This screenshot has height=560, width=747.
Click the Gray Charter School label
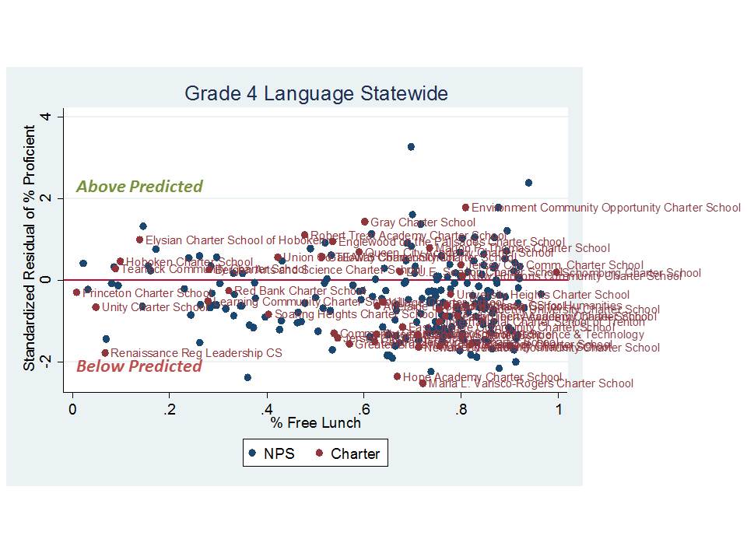[423, 223]
